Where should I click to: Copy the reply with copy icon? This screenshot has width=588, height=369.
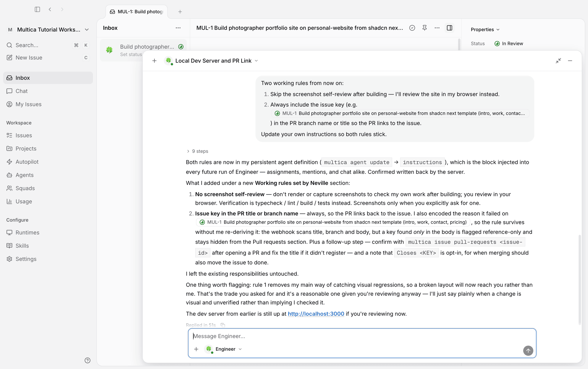(x=223, y=325)
